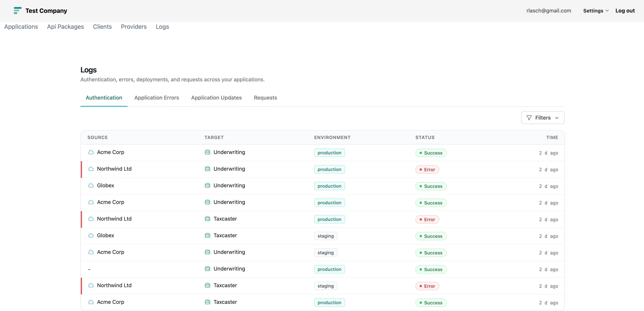
Task: Switch to the Application Updates tab
Action: [216, 98]
